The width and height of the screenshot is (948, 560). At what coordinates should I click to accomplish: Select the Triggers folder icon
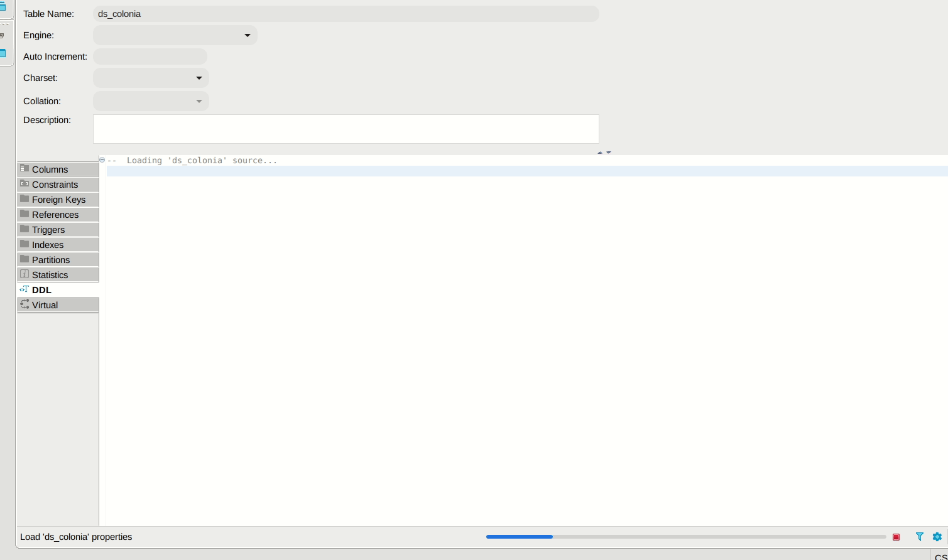point(25,229)
